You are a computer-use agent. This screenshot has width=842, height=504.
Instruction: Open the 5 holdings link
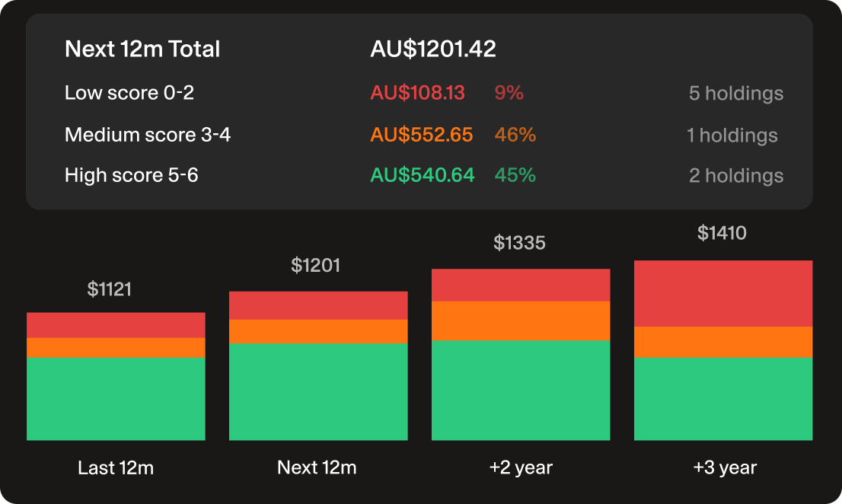pos(735,94)
